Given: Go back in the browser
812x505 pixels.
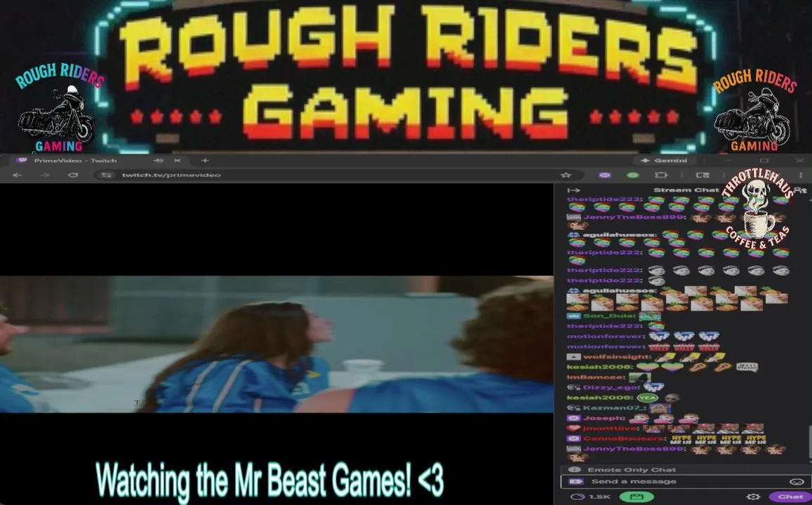Looking at the screenshot, I should pyautogui.click(x=17, y=175).
